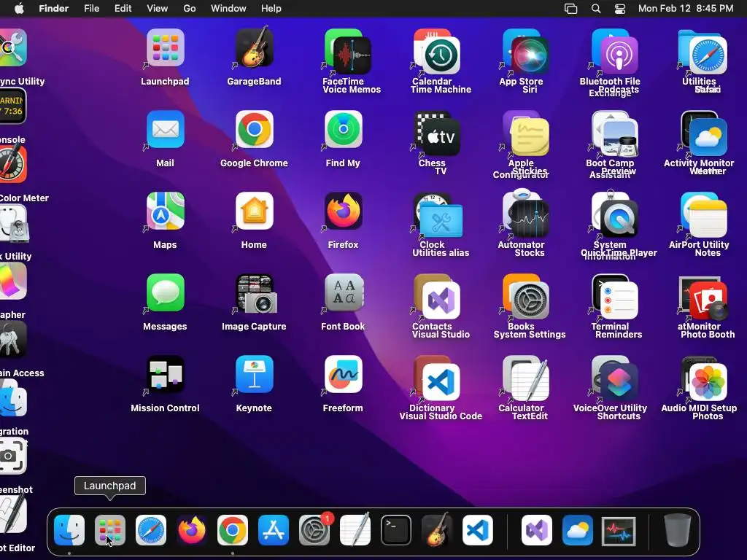Open the Mail desktop icon

coord(165,130)
